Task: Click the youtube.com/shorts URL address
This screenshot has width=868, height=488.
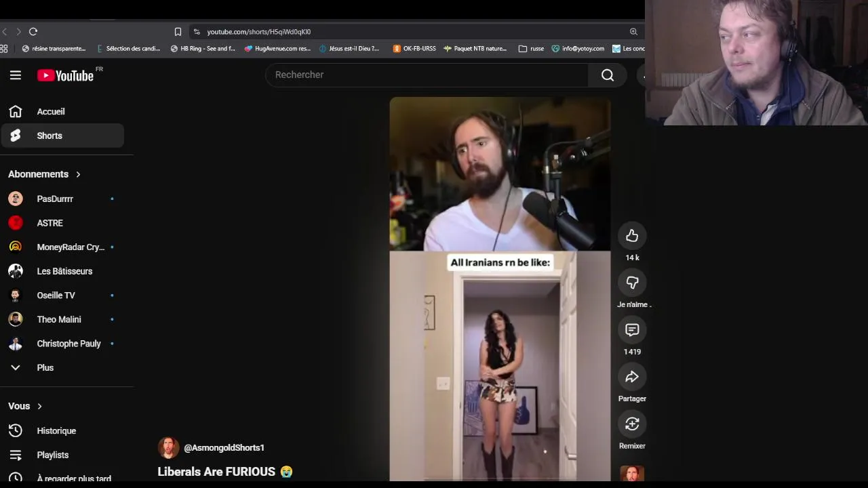Action: (258, 32)
